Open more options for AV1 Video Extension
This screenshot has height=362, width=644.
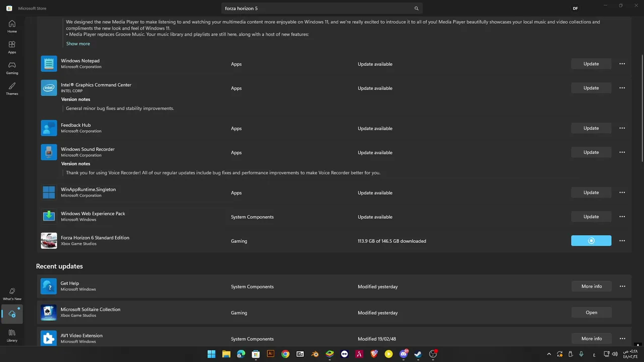[622, 339]
